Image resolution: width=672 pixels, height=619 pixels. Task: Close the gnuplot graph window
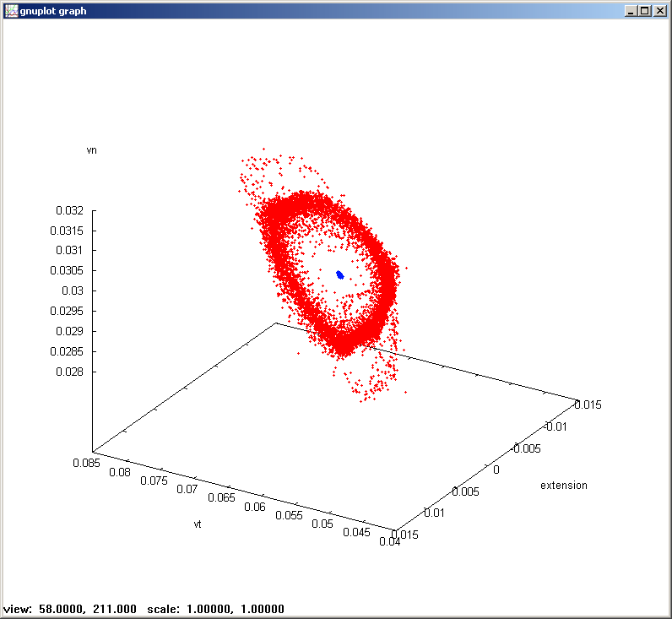pos(660,11)
